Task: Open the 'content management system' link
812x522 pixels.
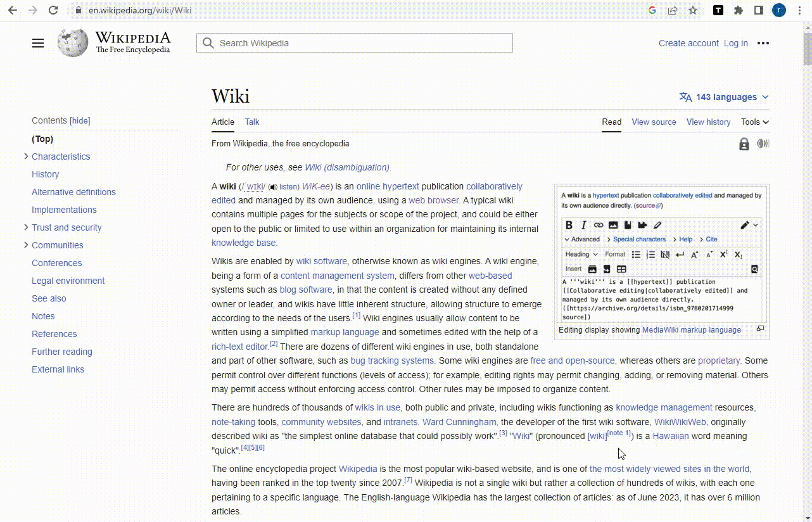Action: pyautogui.click(x=337, y=276)
